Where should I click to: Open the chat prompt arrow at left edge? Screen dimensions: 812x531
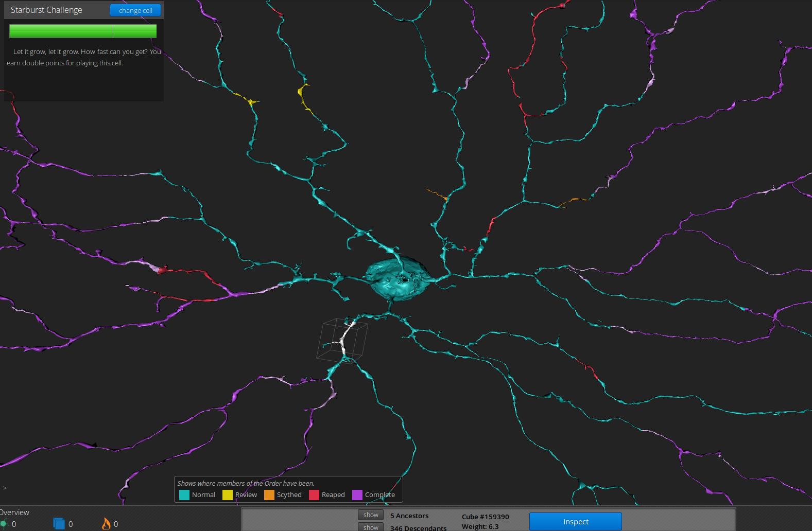[5, 488]
